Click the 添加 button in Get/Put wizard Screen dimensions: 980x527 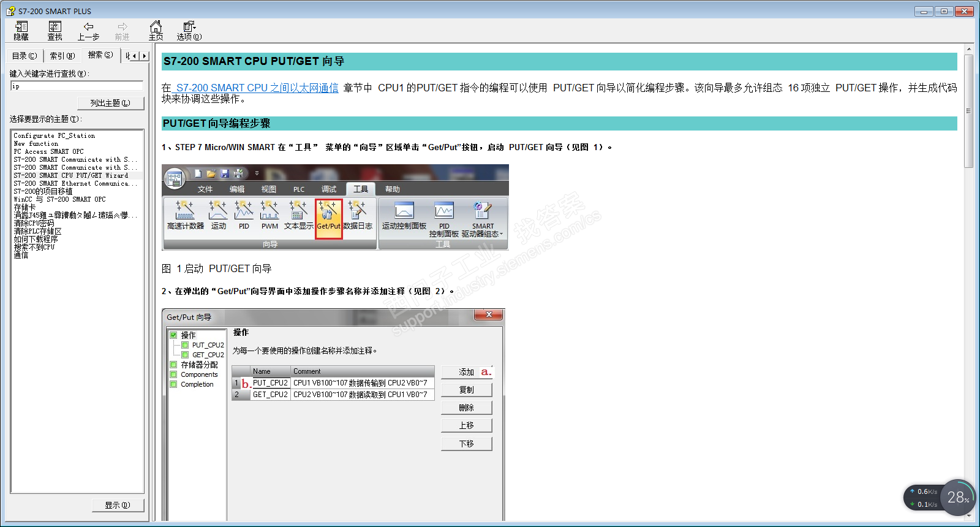467,372
